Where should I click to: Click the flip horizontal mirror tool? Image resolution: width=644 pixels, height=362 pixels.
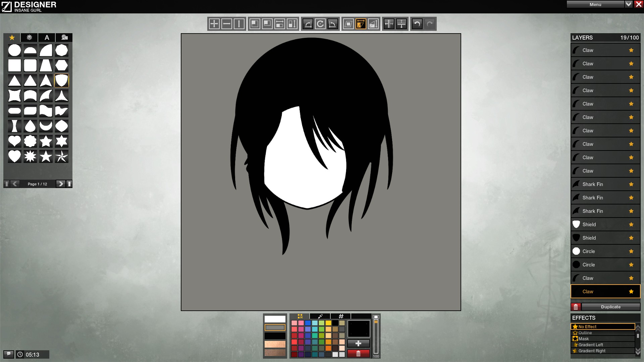click(389, 24)
